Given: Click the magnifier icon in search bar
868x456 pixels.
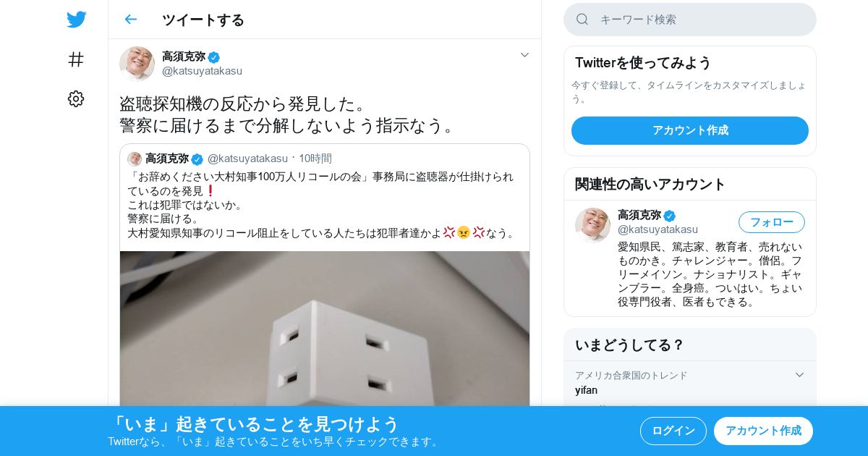Looking at the screenshot, I should (x=582, y=20).
